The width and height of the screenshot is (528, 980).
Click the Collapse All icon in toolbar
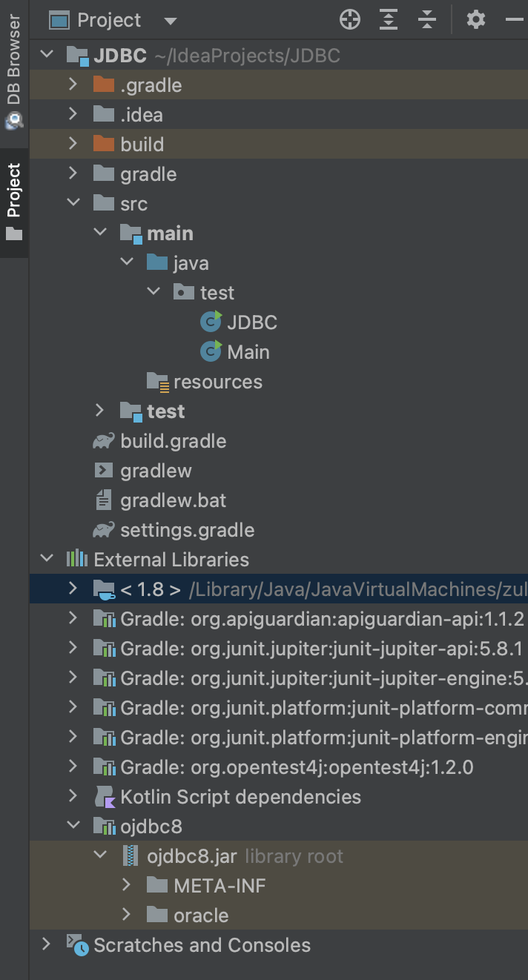427,20
